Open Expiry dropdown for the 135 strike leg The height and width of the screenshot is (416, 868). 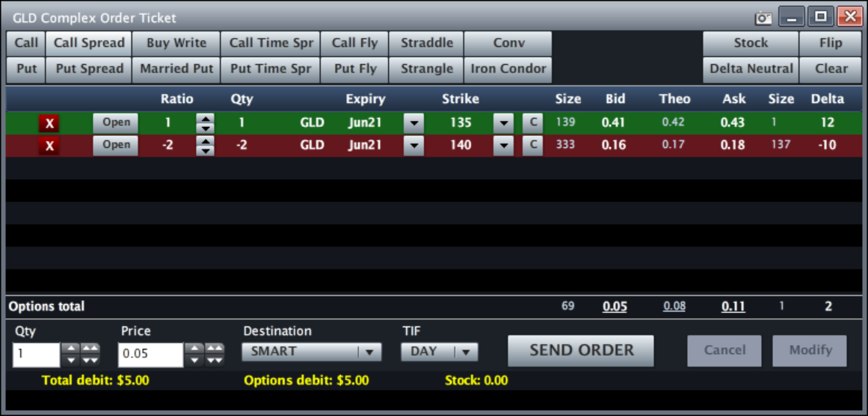coord(413,122)
